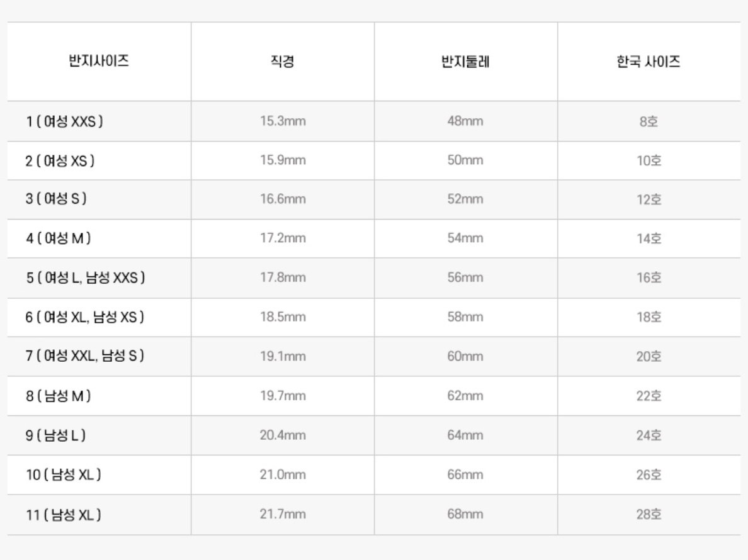
Task: Select the 9 (남성 L) size label
Action: point(56,435)
